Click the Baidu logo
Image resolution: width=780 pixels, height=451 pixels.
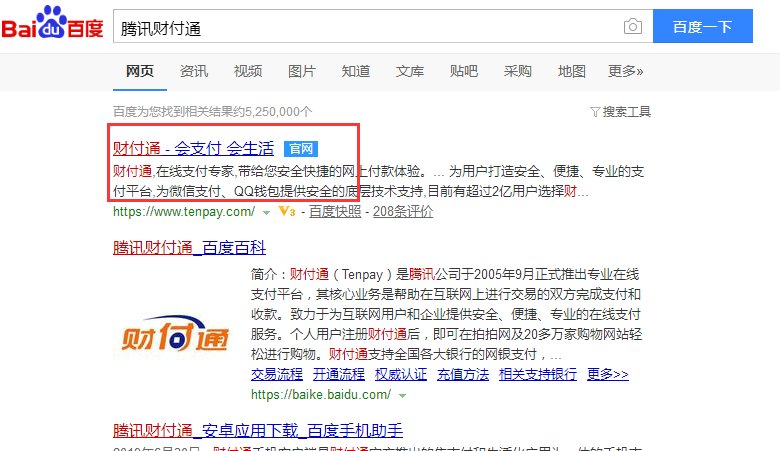pos(52,23)
